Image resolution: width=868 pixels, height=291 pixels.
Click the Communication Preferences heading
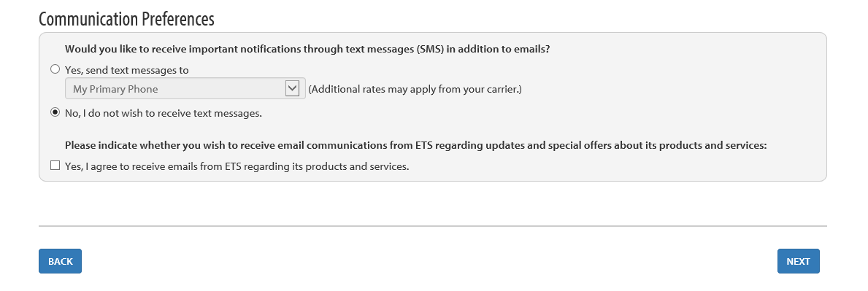pyautogui.click(x=126, y=19)
